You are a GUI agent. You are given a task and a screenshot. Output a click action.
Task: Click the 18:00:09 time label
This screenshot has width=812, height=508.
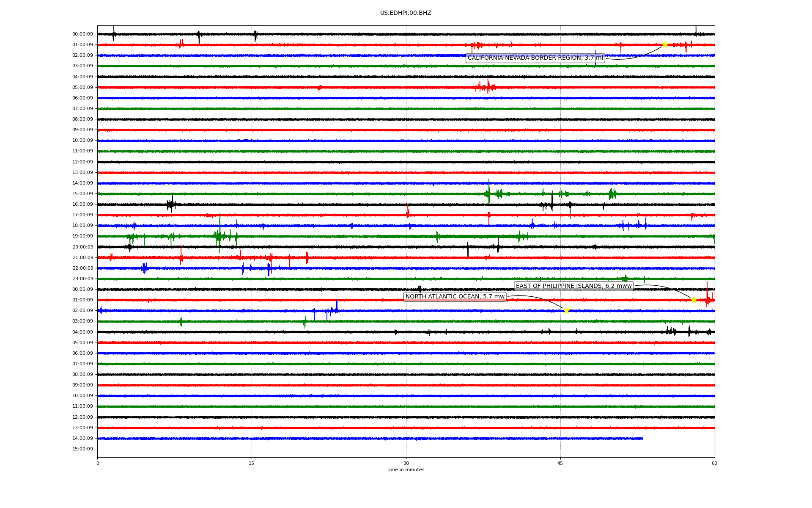coord(82,226)
